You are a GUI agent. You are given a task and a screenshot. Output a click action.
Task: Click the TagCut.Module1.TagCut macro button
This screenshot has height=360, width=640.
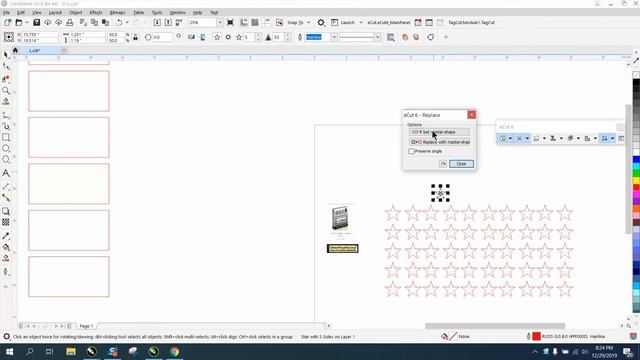click(x=471, y=22)
